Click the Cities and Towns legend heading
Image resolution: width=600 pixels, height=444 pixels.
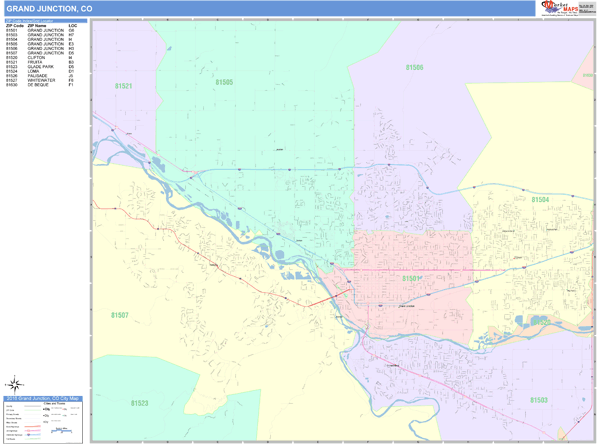click(54, 403)
